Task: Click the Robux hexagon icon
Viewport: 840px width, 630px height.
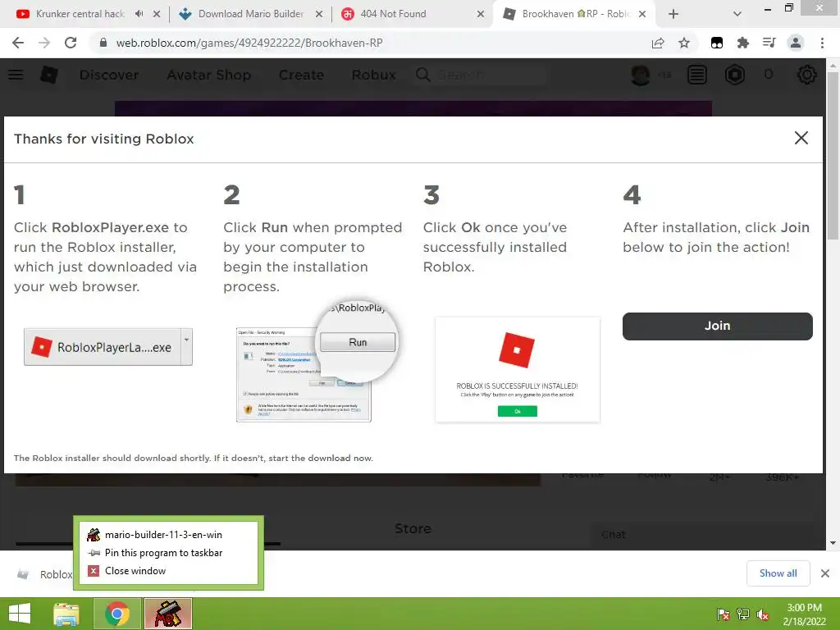Action: coord(734,75)
